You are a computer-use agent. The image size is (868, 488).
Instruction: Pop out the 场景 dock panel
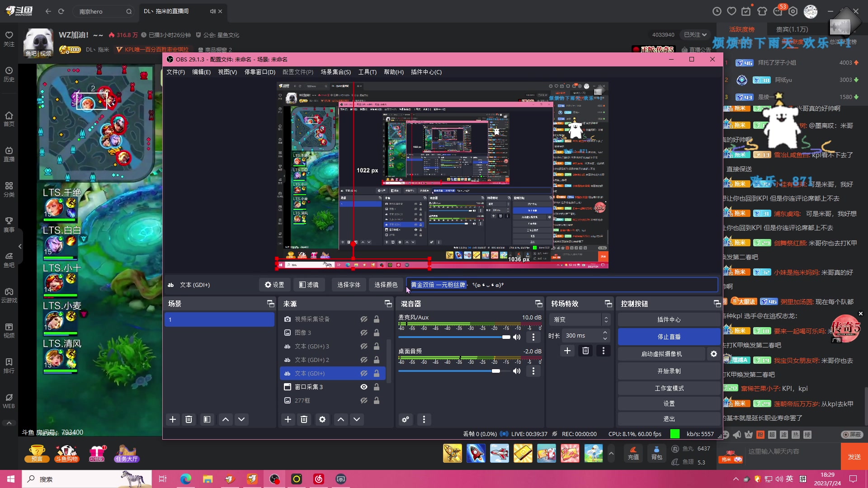click(270, 304)
